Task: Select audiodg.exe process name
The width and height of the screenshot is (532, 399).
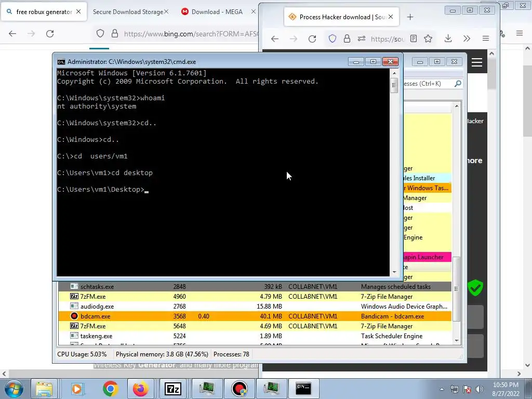Action: pos(97,307)
